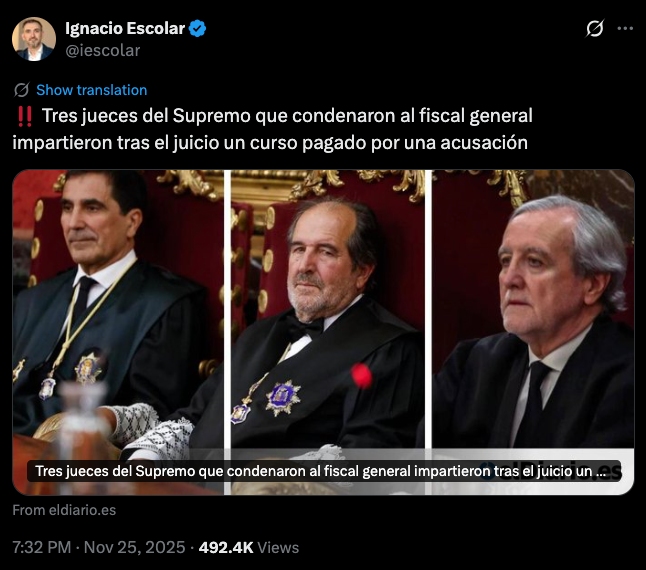
Task: Select the tweet text about Supremo judges
Action: pos(272,129)
